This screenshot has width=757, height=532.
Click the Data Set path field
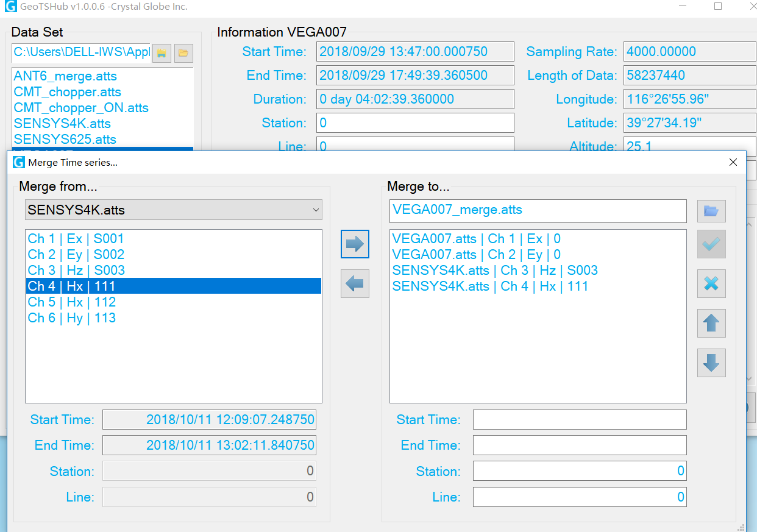click(81, 53)
